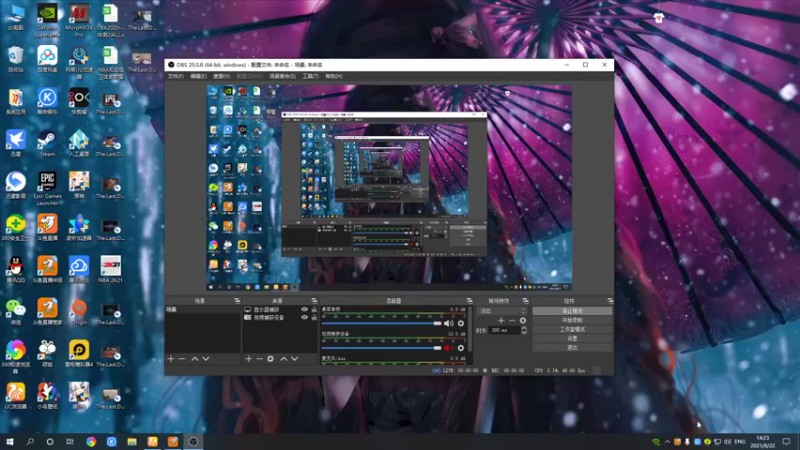Viewport: 800px width, 450px height.
Task: Show hidden system tray icons chevron
Action: pyautogui.click(x=667, y=442)
